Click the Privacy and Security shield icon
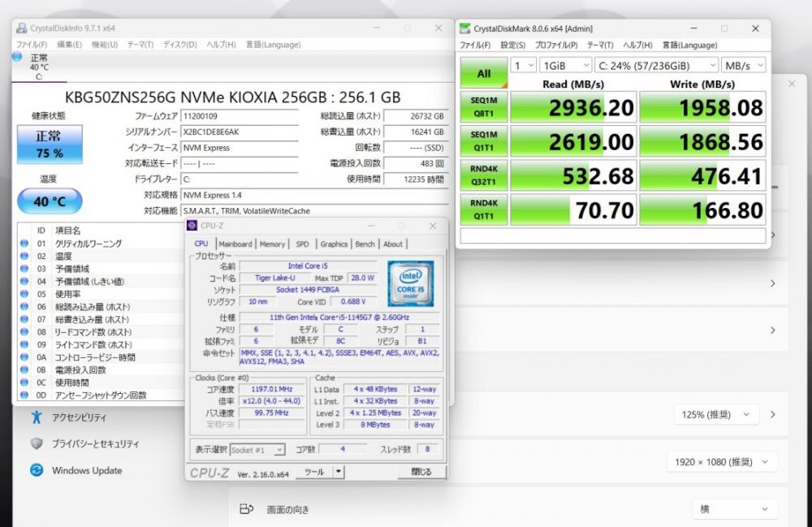This screenshot has height=527, width=812. 37,444
